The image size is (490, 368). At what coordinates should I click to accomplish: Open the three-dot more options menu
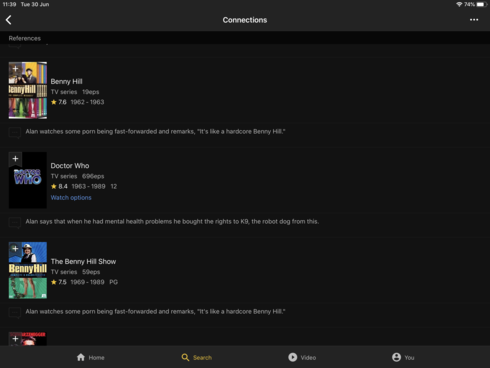474,20
